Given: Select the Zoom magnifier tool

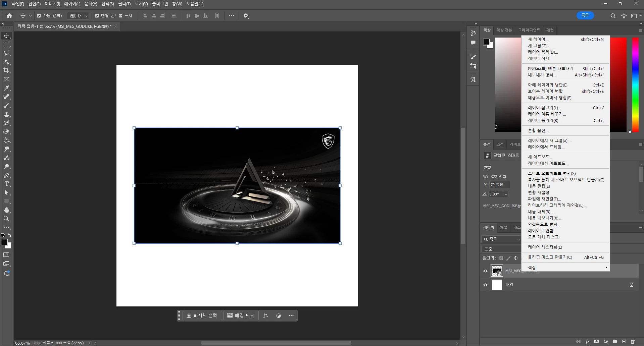Looking at the screenshot, I should [6, 219].
